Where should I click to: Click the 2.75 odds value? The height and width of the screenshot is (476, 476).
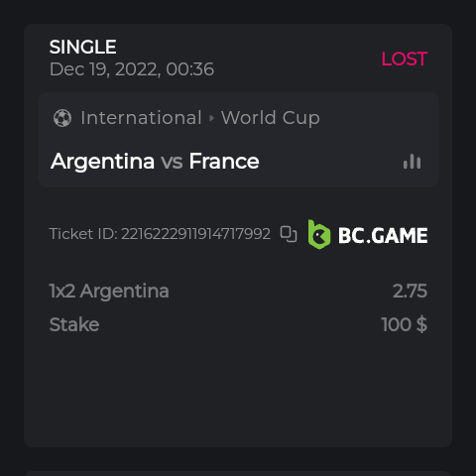pos(410,291)
